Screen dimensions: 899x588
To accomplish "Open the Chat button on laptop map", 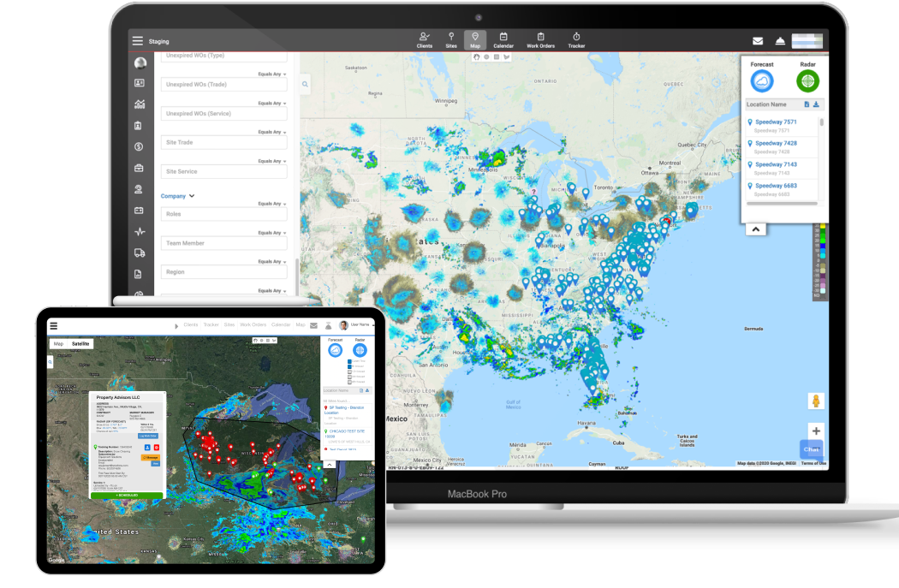I will click(812, 449).
